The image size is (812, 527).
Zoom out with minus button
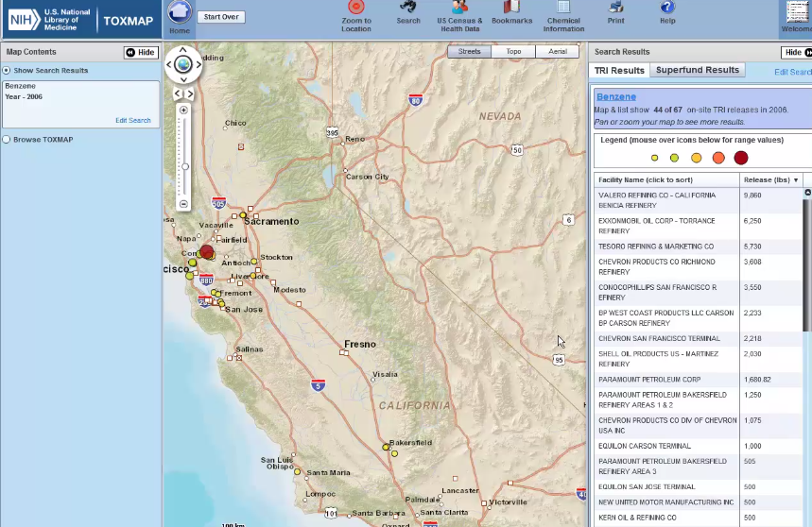click(183, 204)
